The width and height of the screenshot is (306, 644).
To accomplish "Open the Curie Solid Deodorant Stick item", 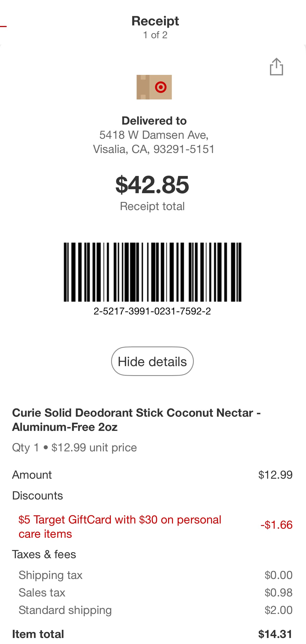I will click(136, 420).
